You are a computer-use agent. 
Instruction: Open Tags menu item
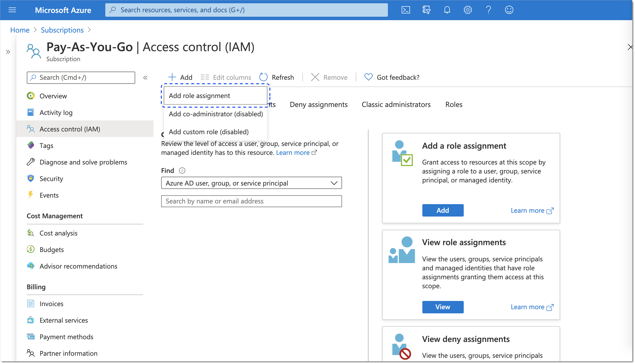[85, 146]
